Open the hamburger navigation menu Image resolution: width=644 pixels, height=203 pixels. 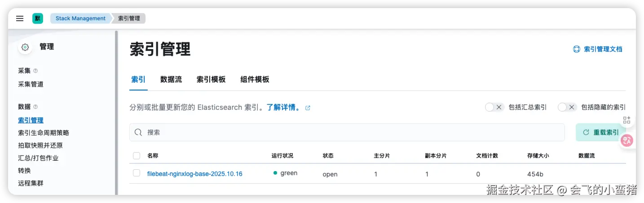[20, 18]
